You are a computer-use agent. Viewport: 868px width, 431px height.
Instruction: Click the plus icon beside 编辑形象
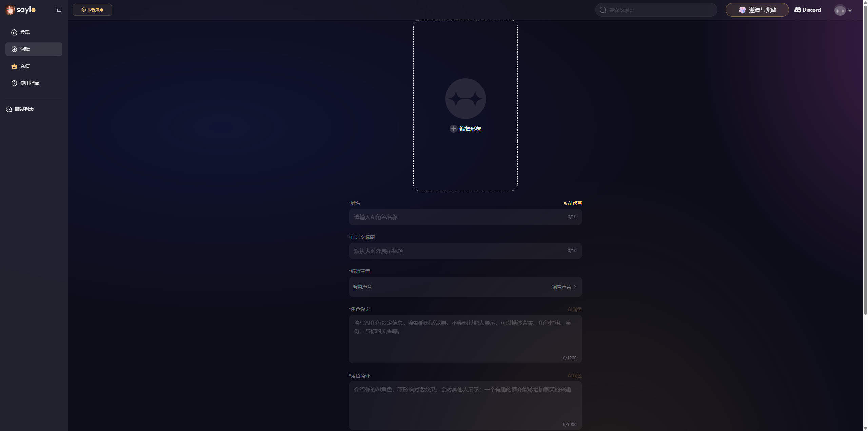pos(453,129)
